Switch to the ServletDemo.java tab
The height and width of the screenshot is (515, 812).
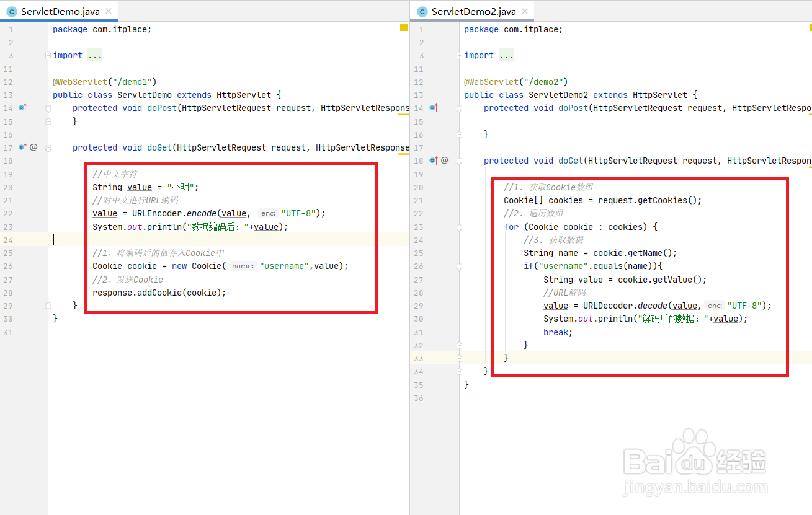60,11
